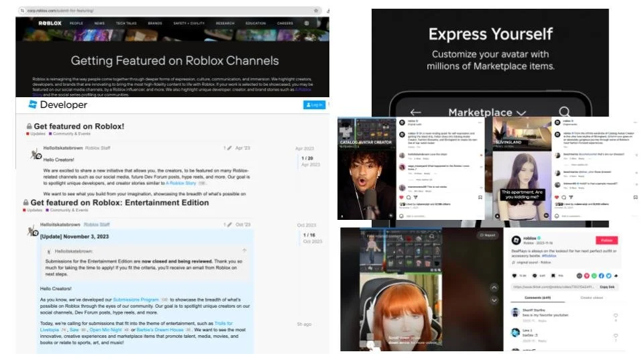Go to previous TikTok video with up arrow
644x362 pixels.
click(494, 288)
